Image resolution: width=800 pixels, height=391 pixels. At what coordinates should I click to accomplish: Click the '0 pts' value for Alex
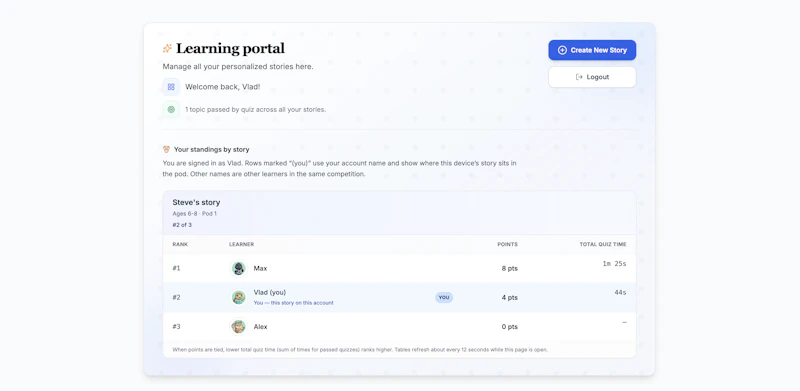pyautogui.click(x=510, y=326)
